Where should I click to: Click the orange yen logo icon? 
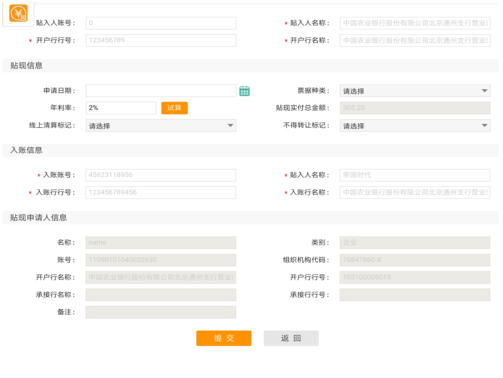tap(18, 14)
